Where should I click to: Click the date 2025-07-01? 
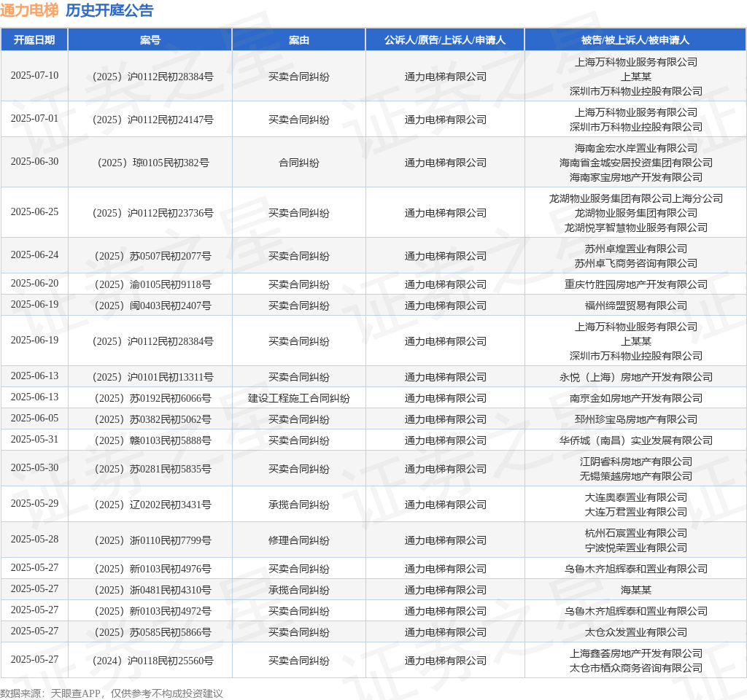(34, 118)
